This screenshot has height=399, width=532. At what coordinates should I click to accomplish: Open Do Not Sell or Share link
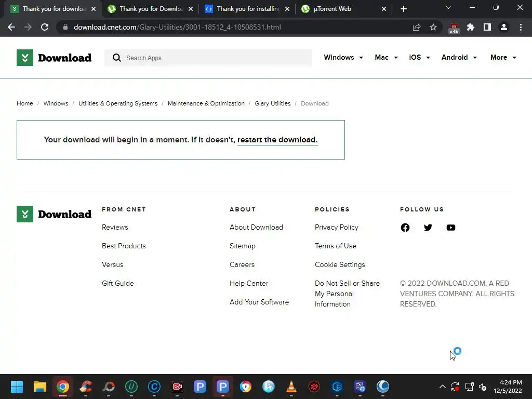tap(348, 294)
